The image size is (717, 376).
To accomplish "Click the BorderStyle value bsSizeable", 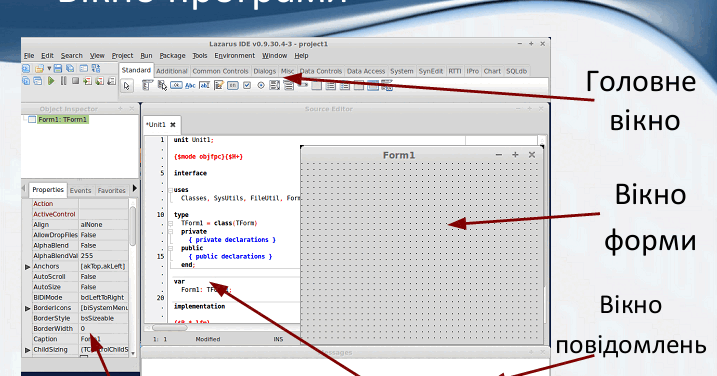I will tap(97, 318).
